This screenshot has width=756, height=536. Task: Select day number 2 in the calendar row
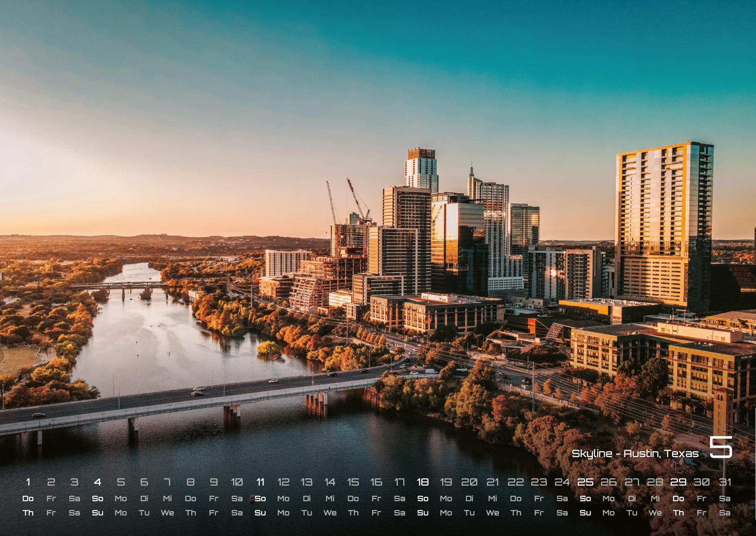(x=51, y=482)
